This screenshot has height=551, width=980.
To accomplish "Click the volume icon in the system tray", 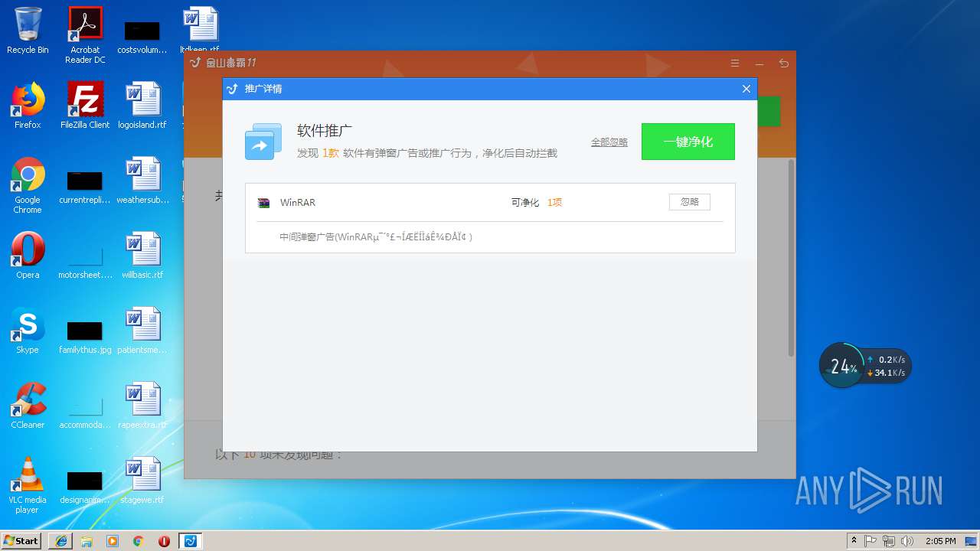I will [906, 541].
